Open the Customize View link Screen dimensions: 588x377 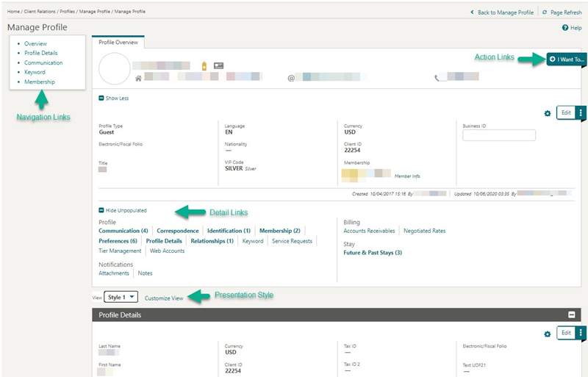pyautogui.click(x=164, y=298)
